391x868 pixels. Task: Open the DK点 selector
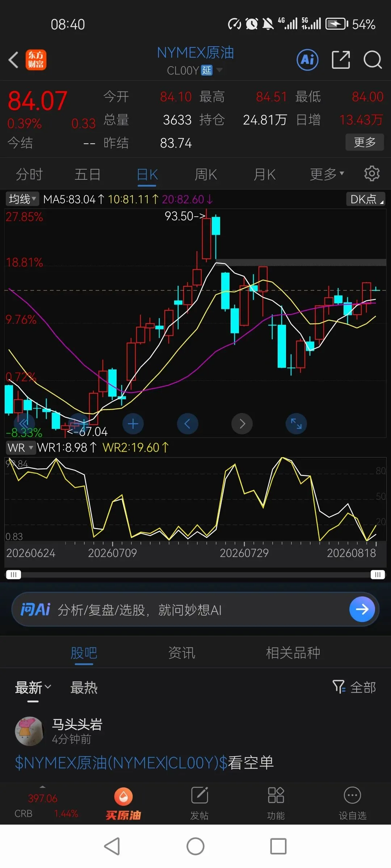366,199
